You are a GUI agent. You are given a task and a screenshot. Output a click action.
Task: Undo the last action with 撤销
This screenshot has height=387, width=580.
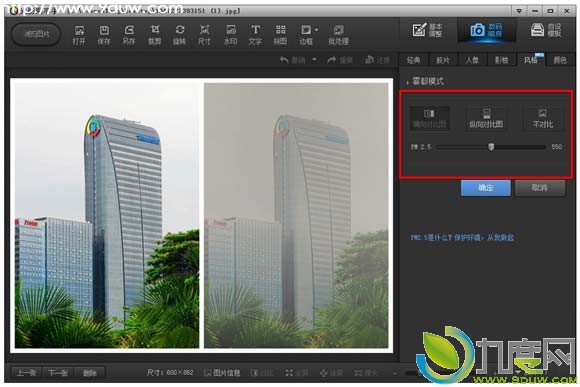[x=293, y=60]
